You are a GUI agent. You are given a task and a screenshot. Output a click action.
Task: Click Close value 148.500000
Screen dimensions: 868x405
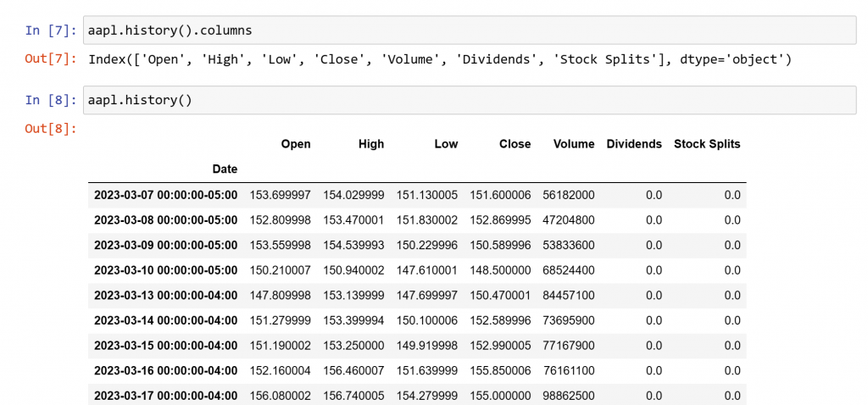tap(500, 270)
